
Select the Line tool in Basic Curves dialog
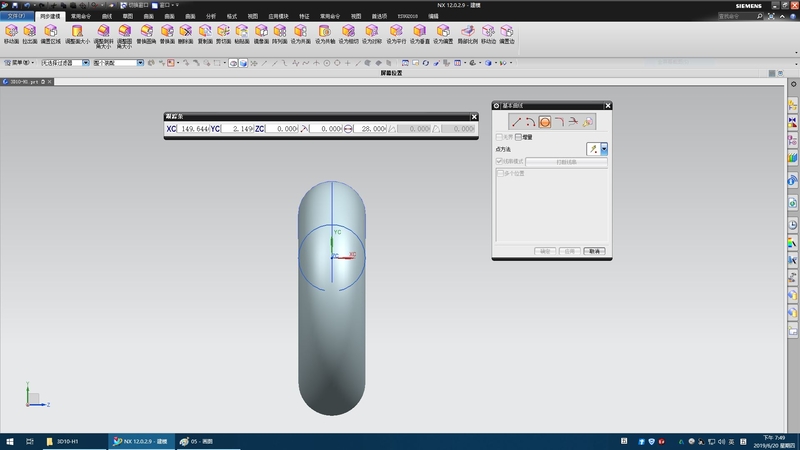click(x=517, y=122)
